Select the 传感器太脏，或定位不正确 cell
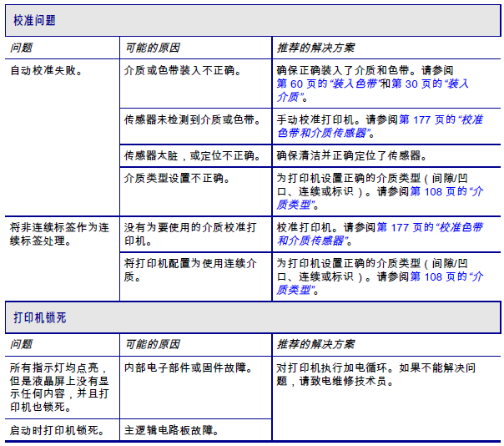Screen dimensions: 504x446 tap(196, 155)
